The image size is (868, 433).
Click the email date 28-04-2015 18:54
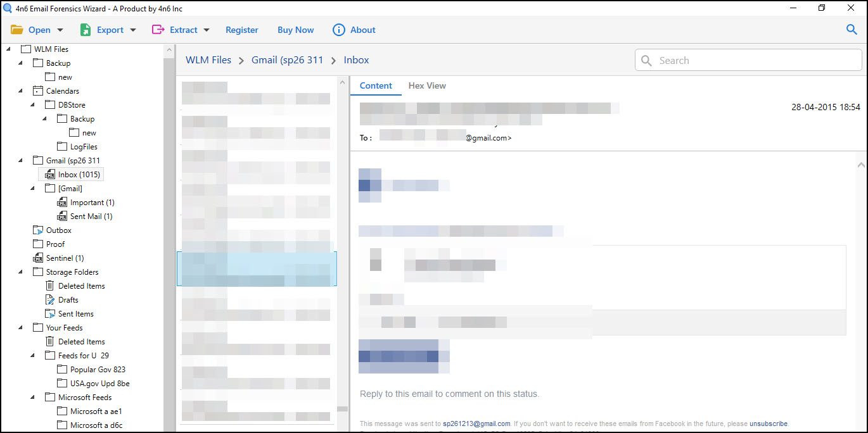point(826,107)
